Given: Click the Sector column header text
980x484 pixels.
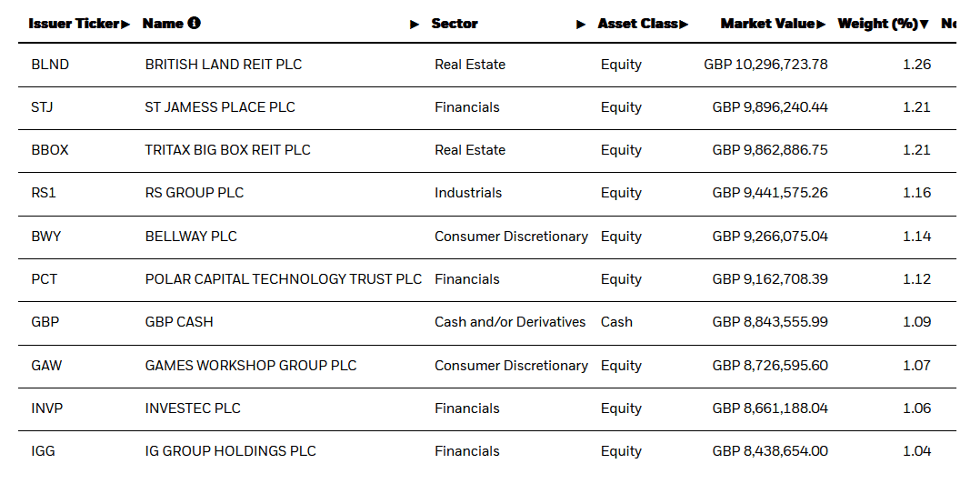Looking at the screenshot, I should click(x=455, y=24).
